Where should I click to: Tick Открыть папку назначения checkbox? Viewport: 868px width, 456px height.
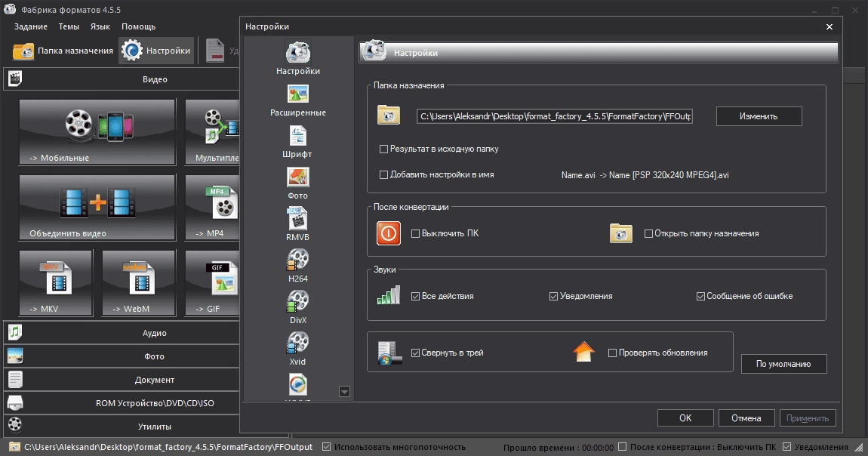648,233
